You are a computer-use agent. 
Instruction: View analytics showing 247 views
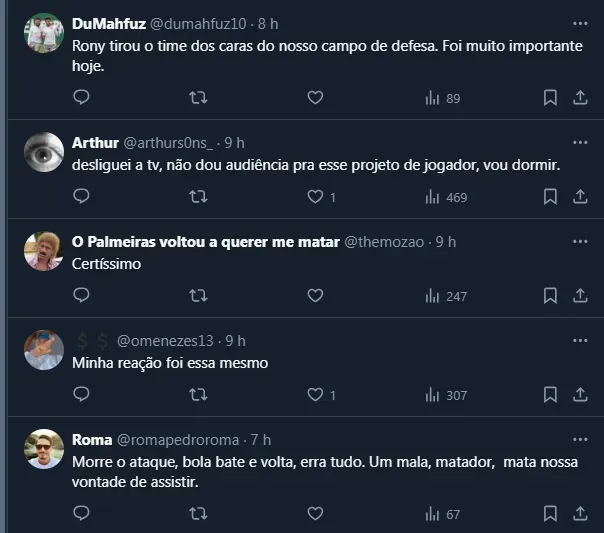(x=446, y=296)
